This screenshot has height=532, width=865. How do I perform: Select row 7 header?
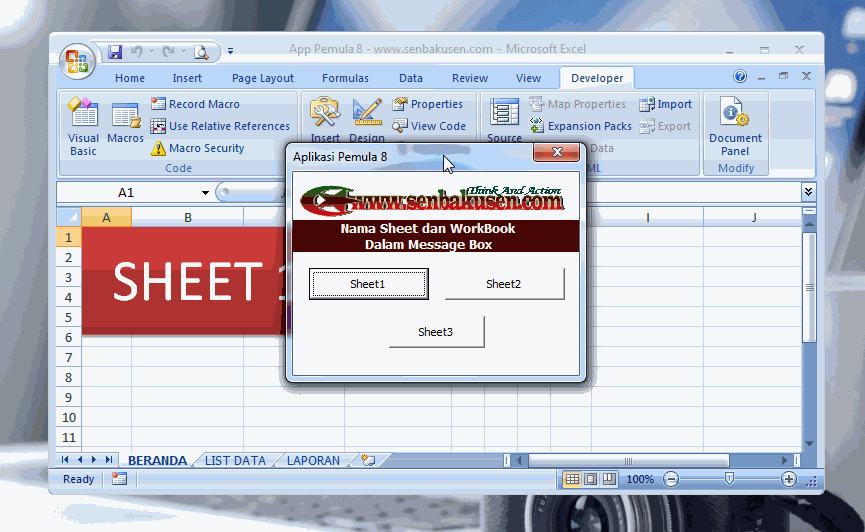tap(68, 358)
